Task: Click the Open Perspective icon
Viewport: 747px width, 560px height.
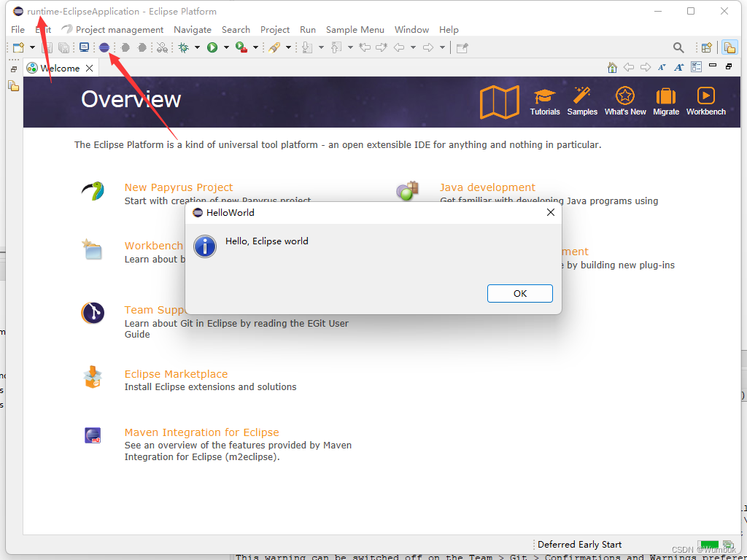Action: pos(707,47)
